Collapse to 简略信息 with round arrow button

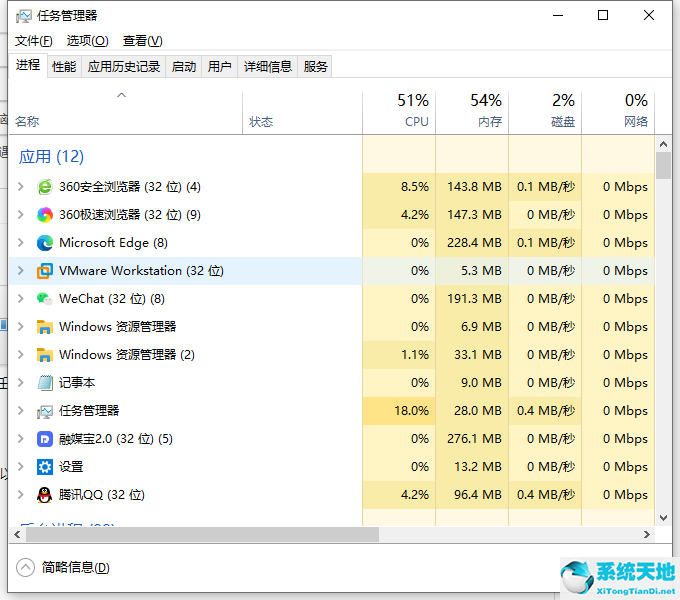[25, 567]
